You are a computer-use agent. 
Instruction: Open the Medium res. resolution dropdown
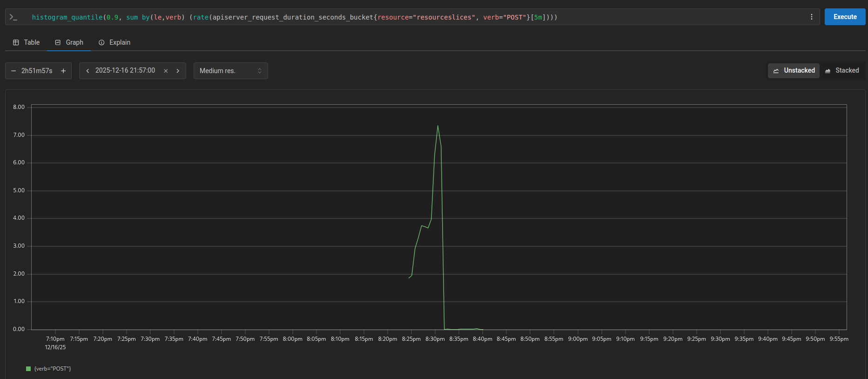point(231,71)
